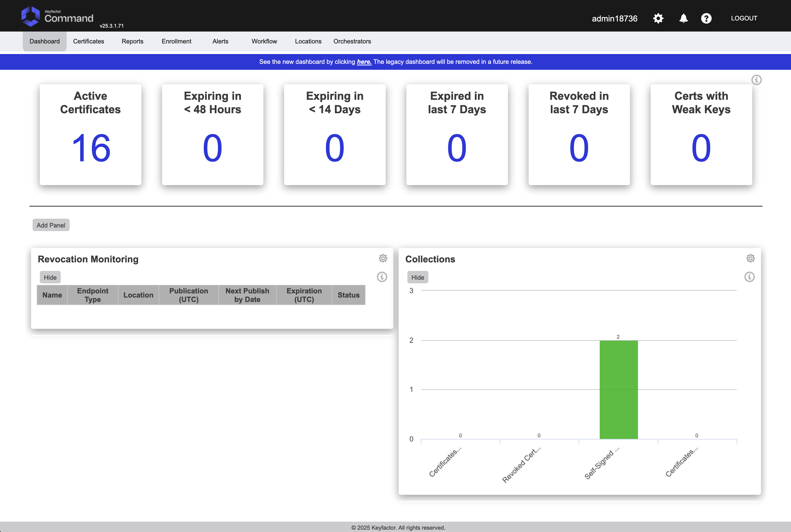The image size is (791, 532).
Task: Open the help question mark icon
Action: point(706,18)
